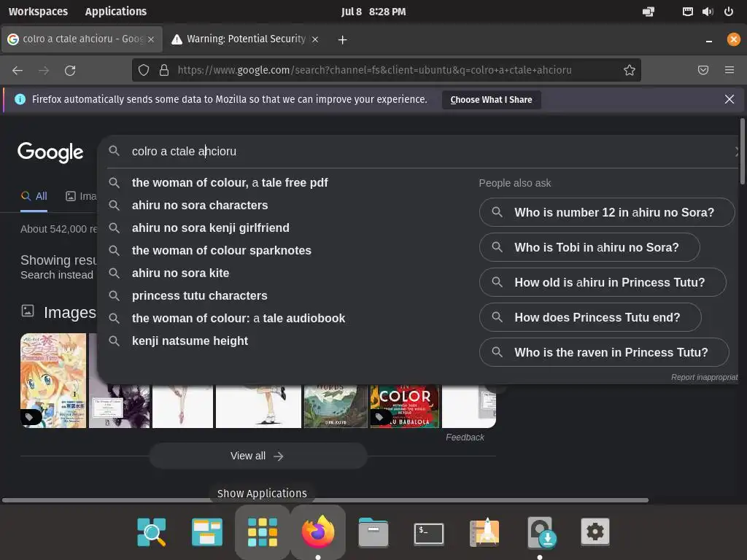The height and width of the screenshot is (560, 747).
Task: Select suggestion 'kenji natsume height'
Action: click(x=190, y=341)
